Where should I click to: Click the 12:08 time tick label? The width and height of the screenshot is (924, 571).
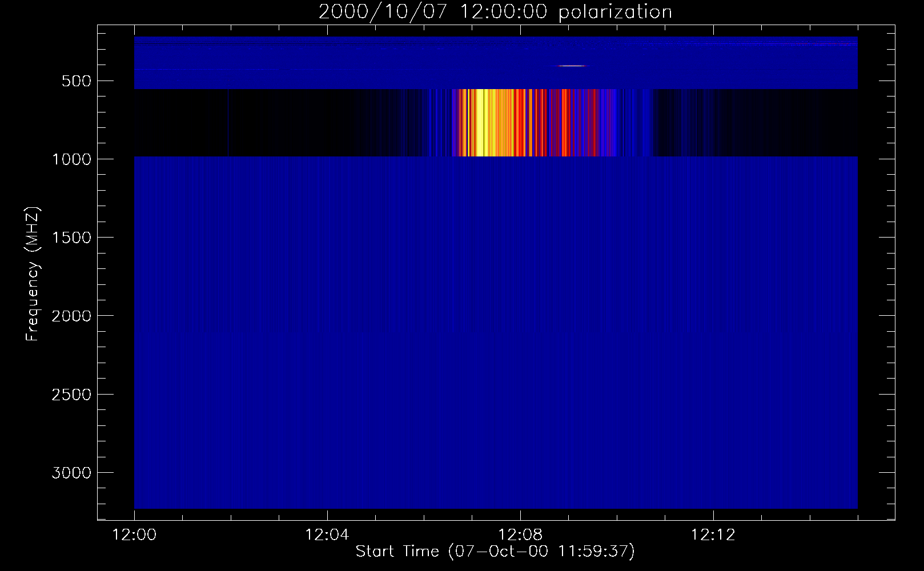coord(520,535)
